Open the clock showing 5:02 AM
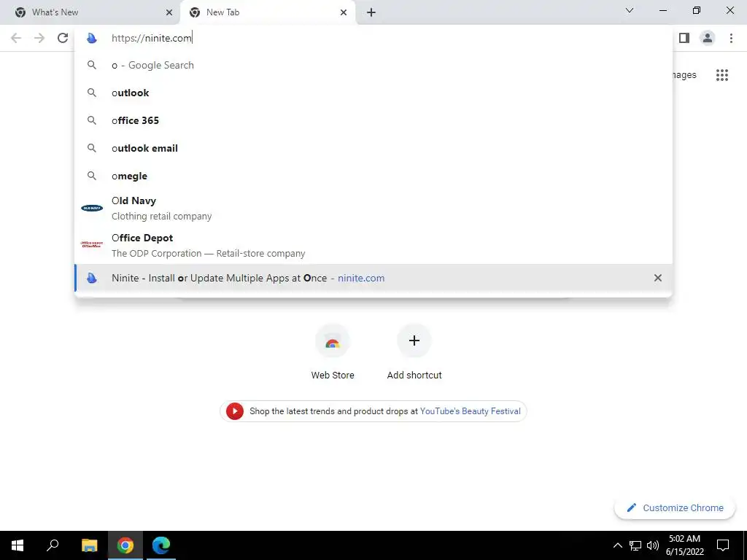 coord(684,545)
